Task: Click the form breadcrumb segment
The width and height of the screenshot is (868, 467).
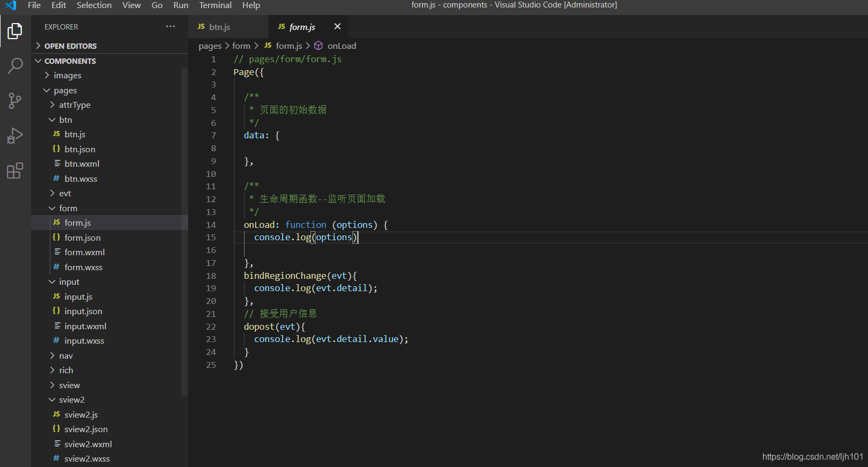Action: [x=241, y=46]
